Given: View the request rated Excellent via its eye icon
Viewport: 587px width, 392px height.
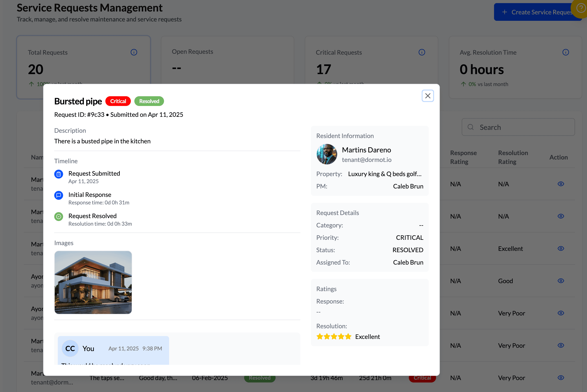Looking at the screenshot, I should 561,248.
